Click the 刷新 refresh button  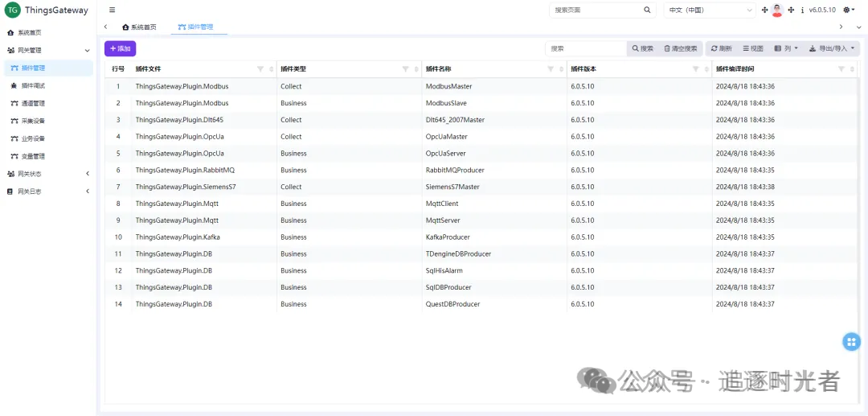tap(721, 49)
